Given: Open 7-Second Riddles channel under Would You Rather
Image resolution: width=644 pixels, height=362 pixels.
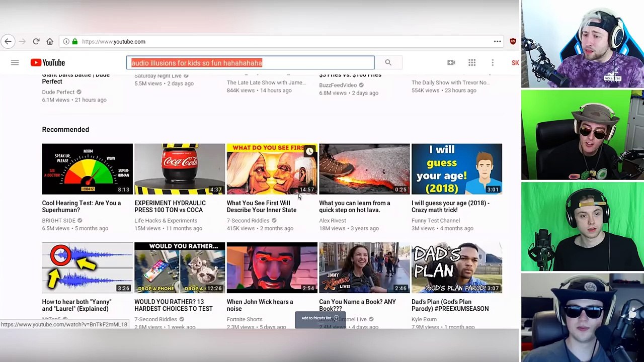Looking at the screenshot, I should point(155,319).
